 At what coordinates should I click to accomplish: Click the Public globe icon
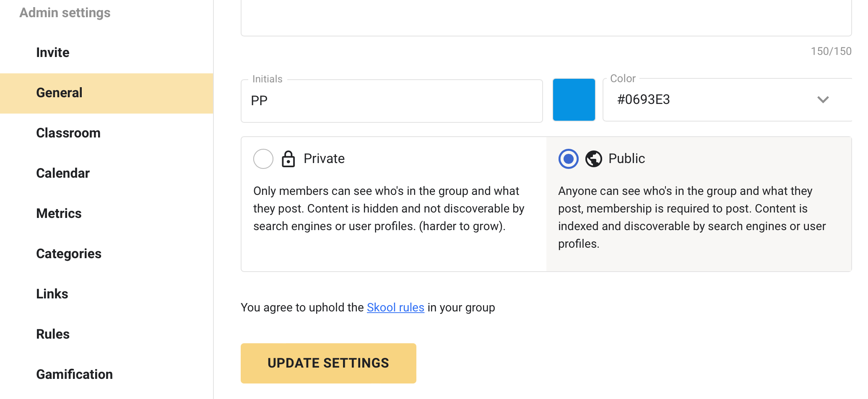tap(593, 159)
